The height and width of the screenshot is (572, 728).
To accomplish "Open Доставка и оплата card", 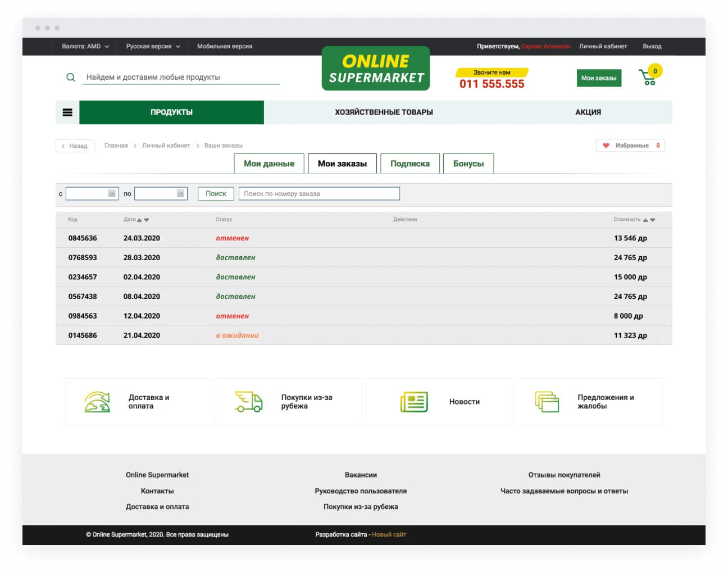I will click(139, 402).
